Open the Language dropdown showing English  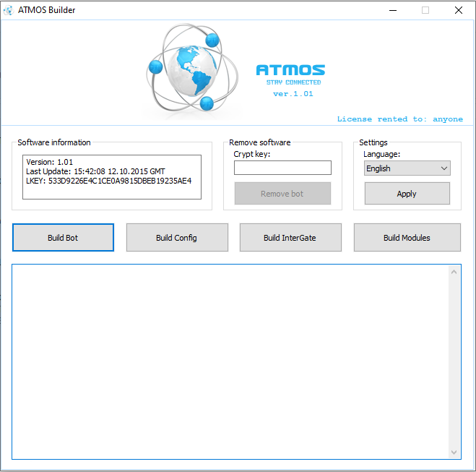(x=407, y=168)
